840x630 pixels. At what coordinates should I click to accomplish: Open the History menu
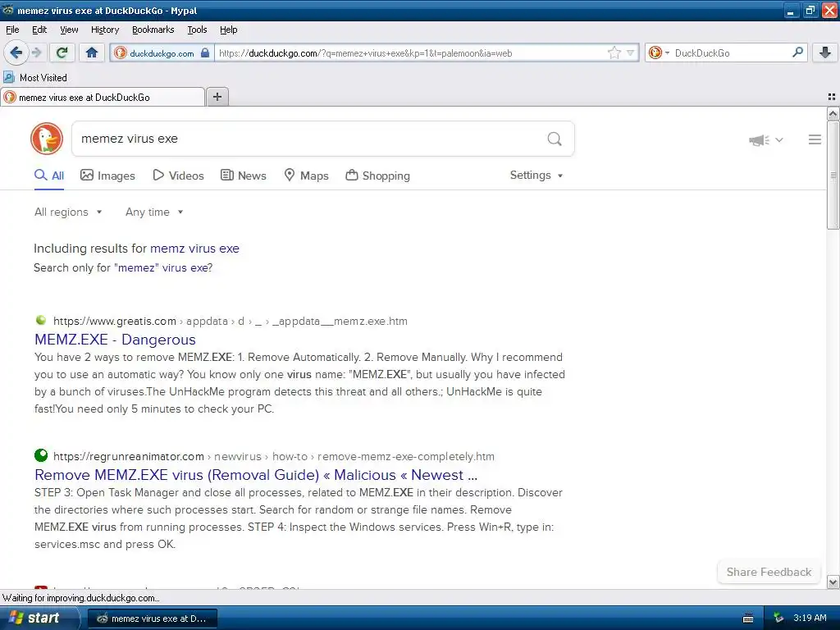(105, 30)
